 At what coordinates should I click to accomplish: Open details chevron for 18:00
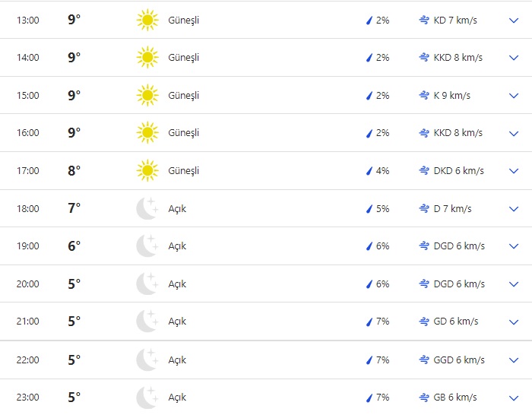tap(514, 208)
